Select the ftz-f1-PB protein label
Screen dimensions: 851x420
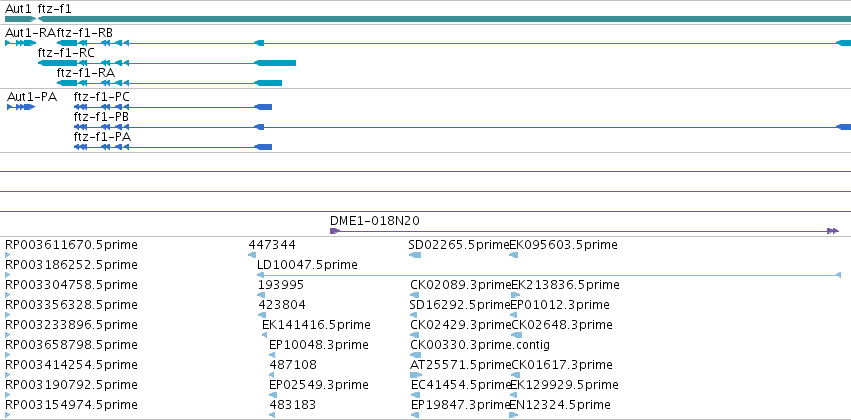pos(101,117)
